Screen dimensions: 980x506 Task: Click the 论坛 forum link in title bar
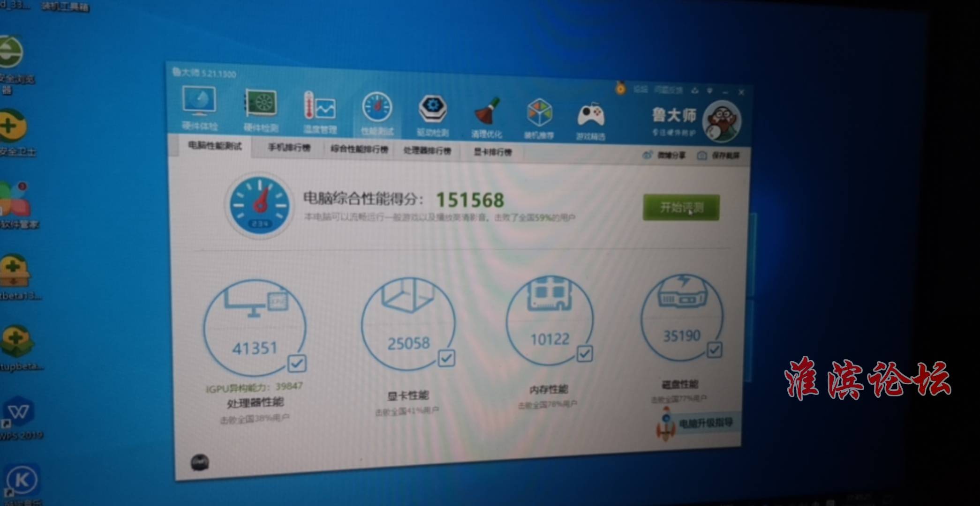(x=641, y=89)
